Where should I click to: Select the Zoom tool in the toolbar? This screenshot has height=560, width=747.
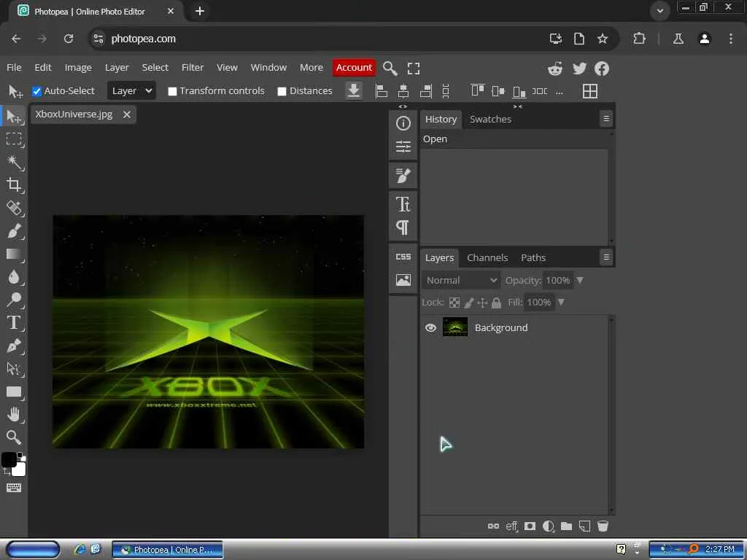point(14,437)
